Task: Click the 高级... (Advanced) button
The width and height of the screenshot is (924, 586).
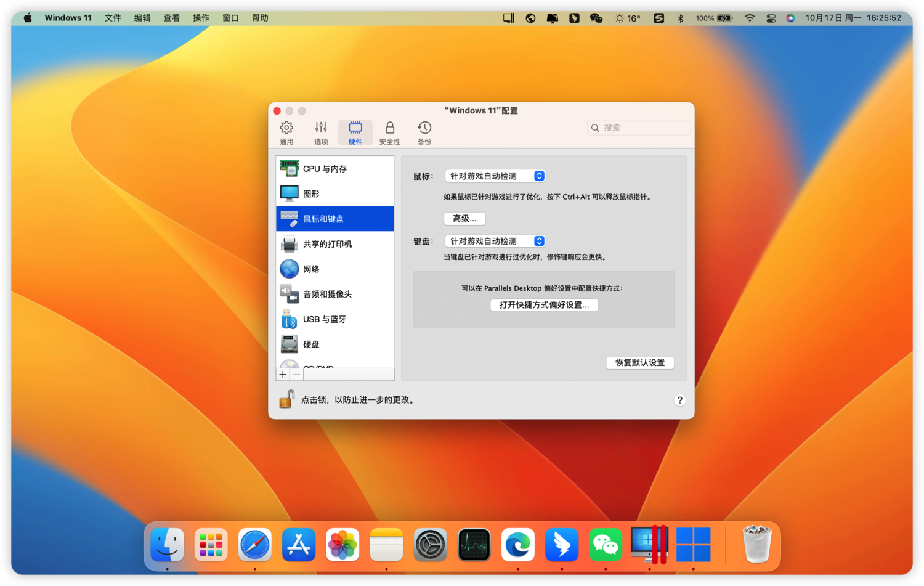Action: 464,218
